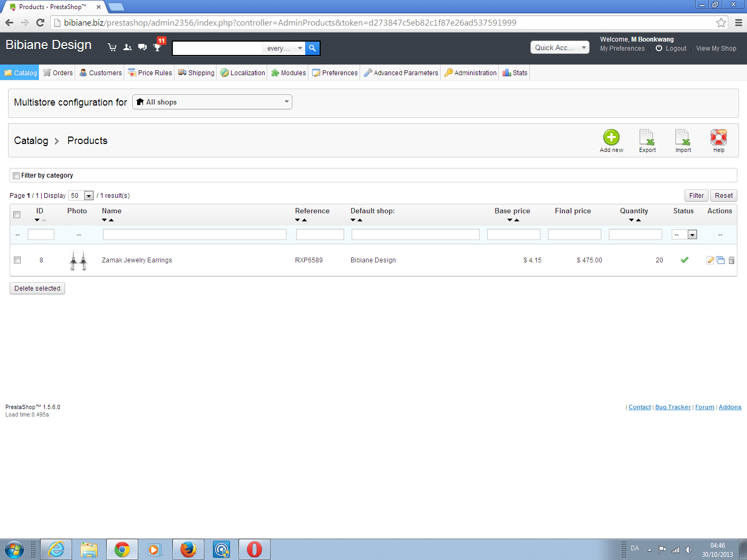Delete the Zamak Jewelry Earrings product via trash icon
Image resolution: width=747 pixels, height=560 pixels.
(x=732, y=260)
